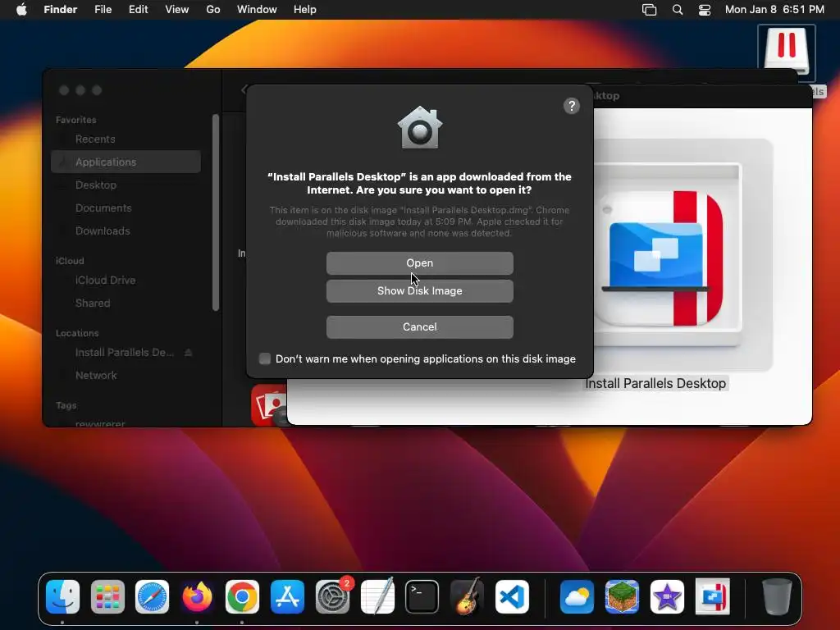The image size is (840, 630).
Task: Click the Photo Booth icon in Finder window
Action: [269, 405]
